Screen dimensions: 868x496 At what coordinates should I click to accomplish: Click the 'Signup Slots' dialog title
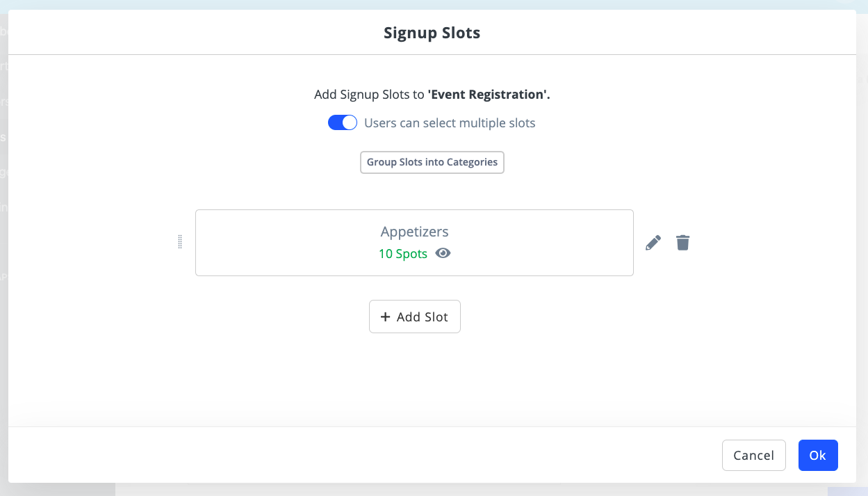(x=432, y=33)
